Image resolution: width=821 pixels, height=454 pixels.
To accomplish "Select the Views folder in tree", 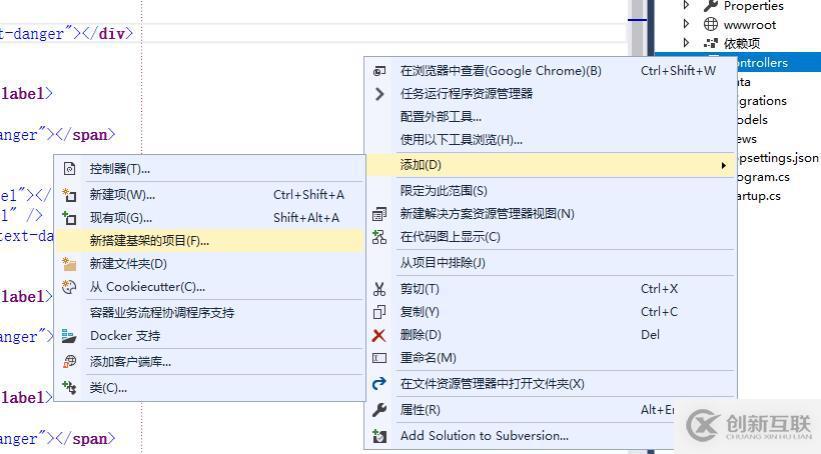I will click(747, 139).
